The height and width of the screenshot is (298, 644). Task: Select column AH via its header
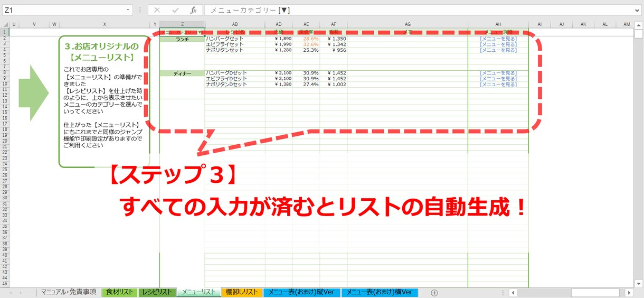[498, 24]
